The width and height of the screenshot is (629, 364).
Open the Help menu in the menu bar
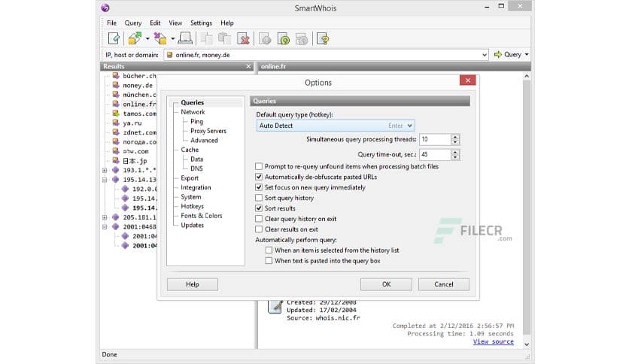coord(227,23)
